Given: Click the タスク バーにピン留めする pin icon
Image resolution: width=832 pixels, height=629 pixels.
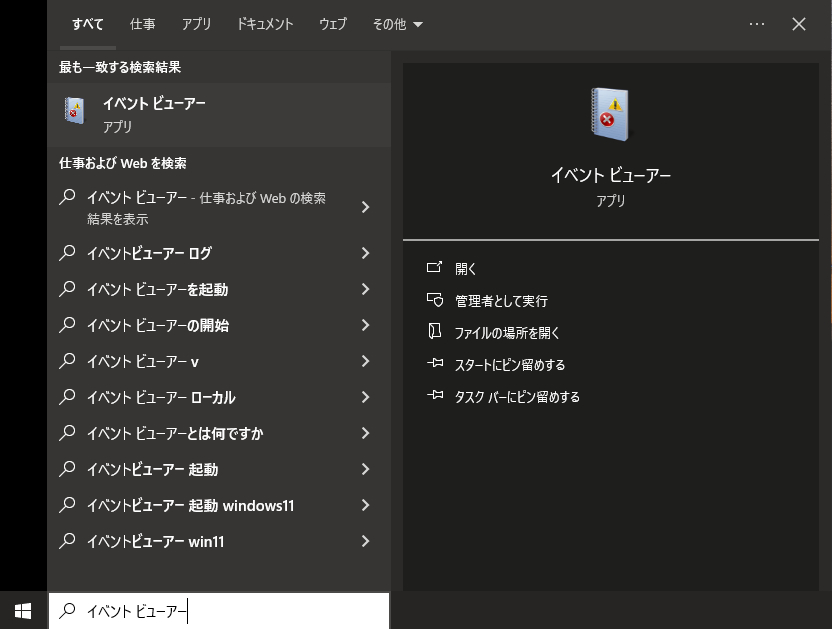Looking at the screenshot, I should [434, 396].
